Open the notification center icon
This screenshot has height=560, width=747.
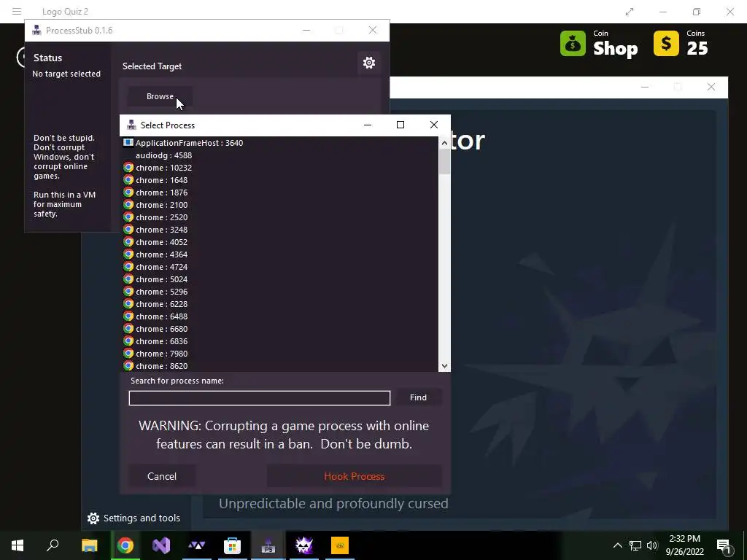coord(724,545)
